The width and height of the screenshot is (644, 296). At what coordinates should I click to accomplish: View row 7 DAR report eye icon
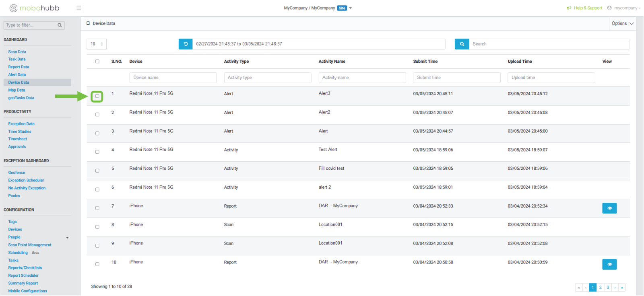coord(609,208)
